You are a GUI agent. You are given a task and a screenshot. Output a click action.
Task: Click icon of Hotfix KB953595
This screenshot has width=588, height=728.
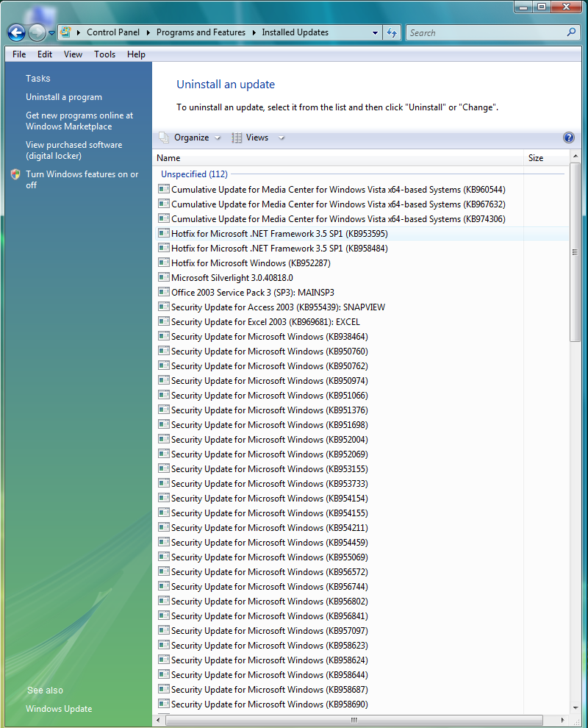(163, 233)
